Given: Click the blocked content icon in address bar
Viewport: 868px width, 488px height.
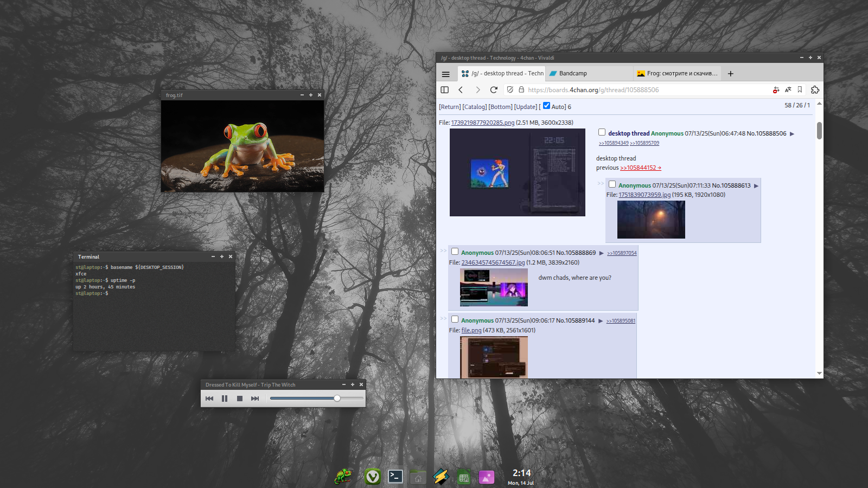Looking at the screenshot, I should tap(776, 90).
